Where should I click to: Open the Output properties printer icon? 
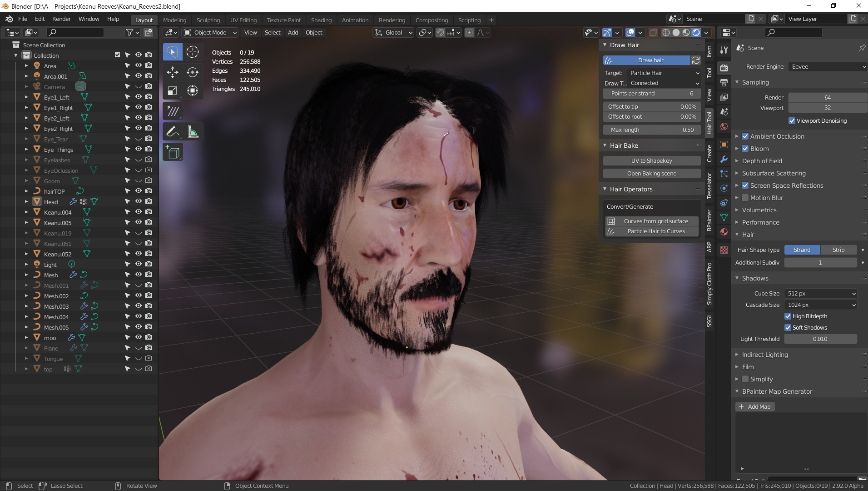(x=724, y=82)
